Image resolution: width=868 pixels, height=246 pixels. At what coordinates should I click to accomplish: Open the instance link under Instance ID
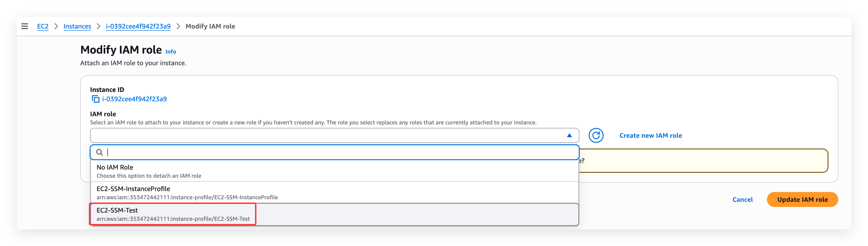[135, 99]
